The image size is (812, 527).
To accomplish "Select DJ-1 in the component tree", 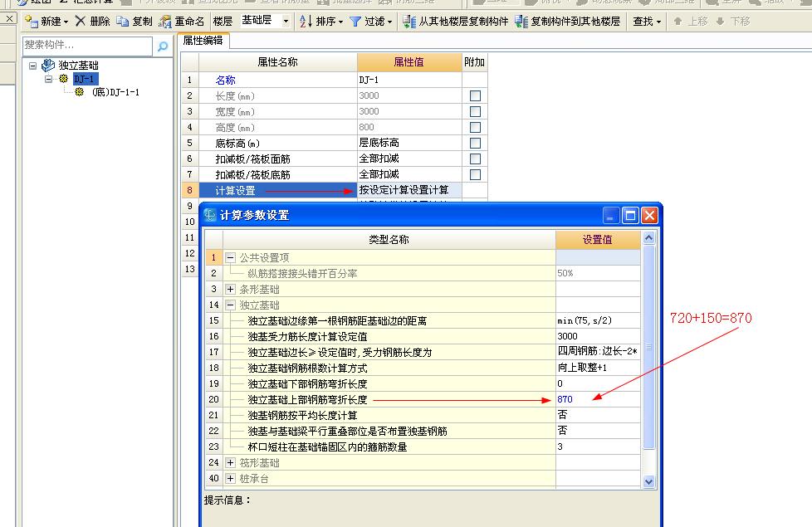I will pyautogui.click(x=85, y=79).
